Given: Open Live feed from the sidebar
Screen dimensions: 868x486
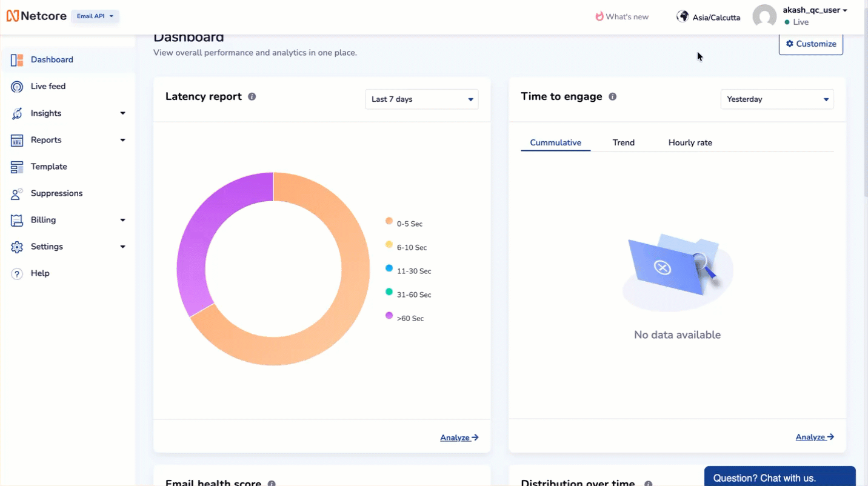Looking at the screenshot, I should coord(48,86).
